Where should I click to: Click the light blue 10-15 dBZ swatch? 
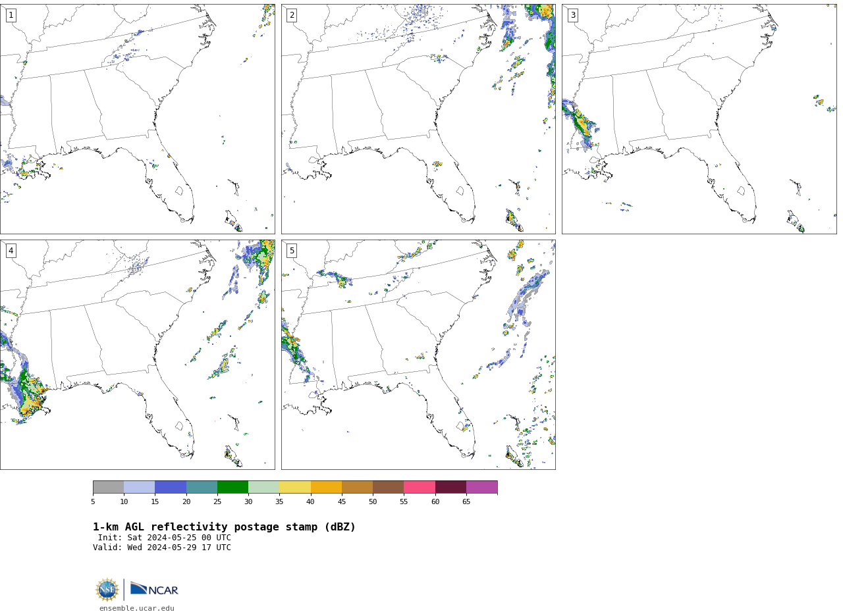[x=140, y=487]
